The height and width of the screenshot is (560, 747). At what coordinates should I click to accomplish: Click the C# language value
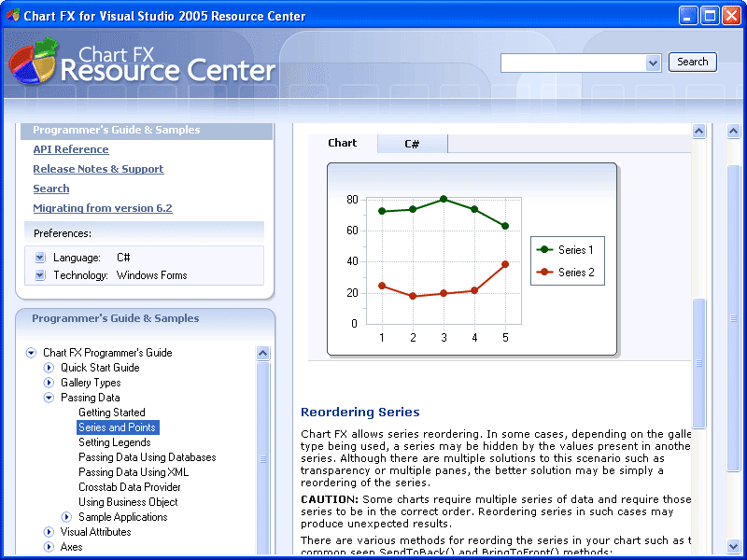coord(123,258)
